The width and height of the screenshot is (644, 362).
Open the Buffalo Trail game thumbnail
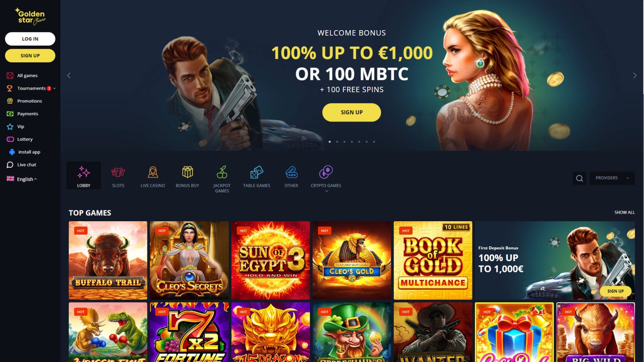[108, 260]
